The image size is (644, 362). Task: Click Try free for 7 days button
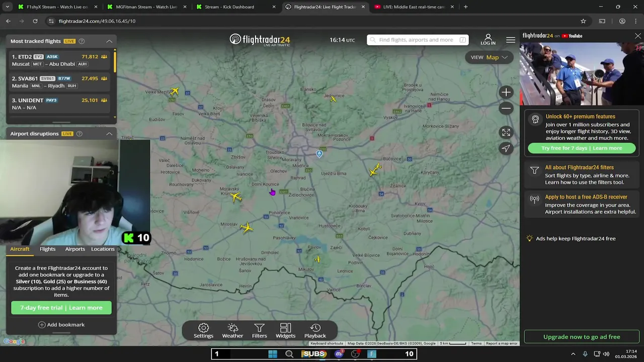point(582,148)
